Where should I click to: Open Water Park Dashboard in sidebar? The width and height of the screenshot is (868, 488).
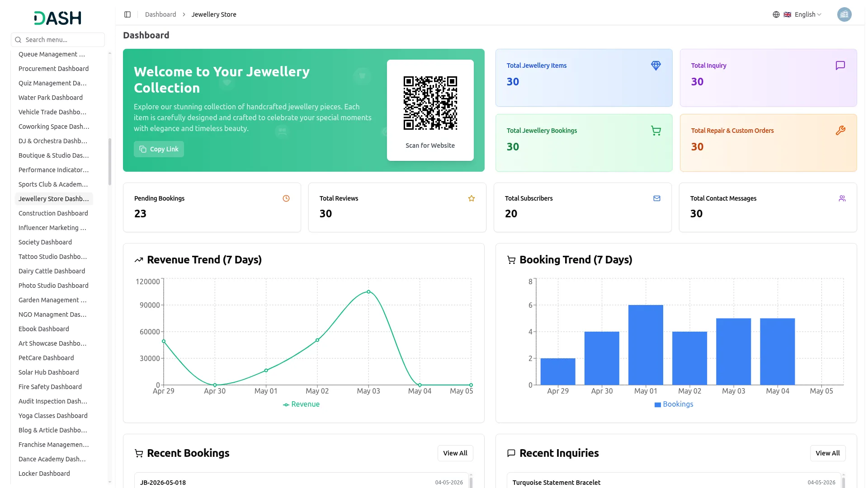54,98
